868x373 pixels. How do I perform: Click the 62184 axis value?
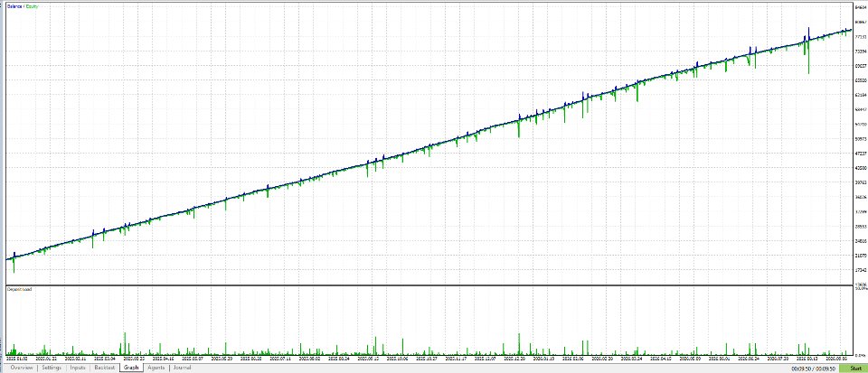point(860,95)
